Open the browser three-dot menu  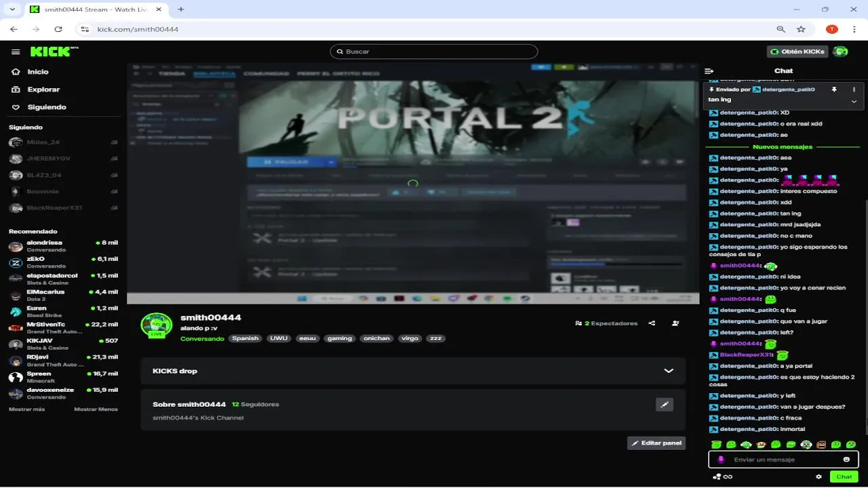[854, 29]
